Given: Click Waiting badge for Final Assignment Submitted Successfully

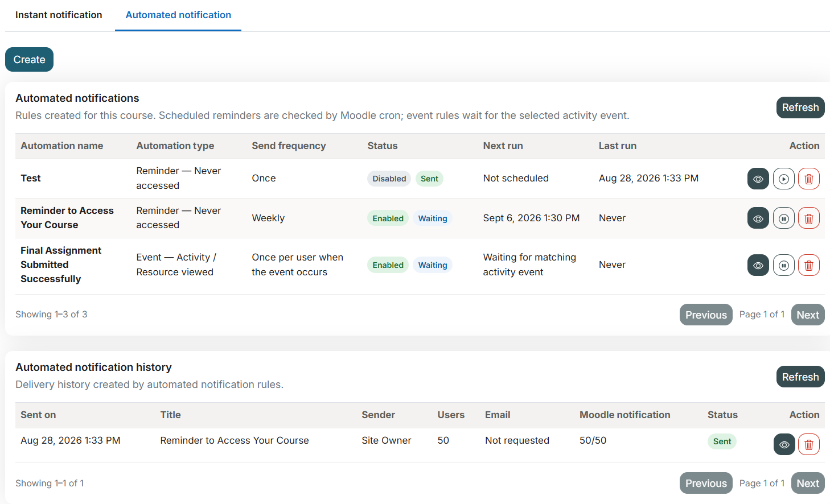Looking at the screenshot, I should click(433, 265).
